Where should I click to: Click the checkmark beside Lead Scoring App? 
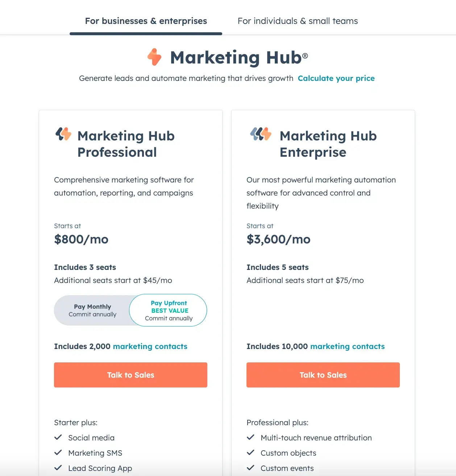[x=58, y=468]
